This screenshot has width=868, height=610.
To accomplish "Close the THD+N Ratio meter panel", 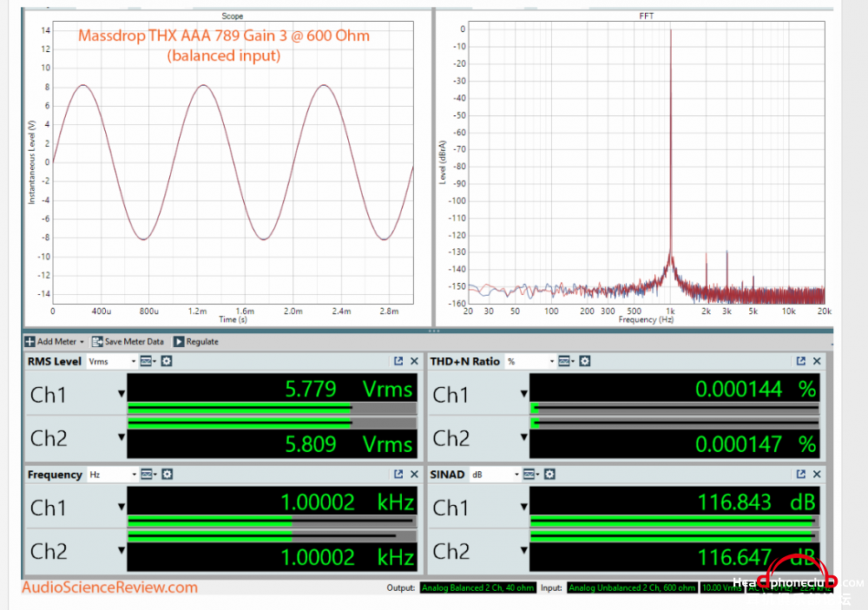I will [x=817, y=361].
